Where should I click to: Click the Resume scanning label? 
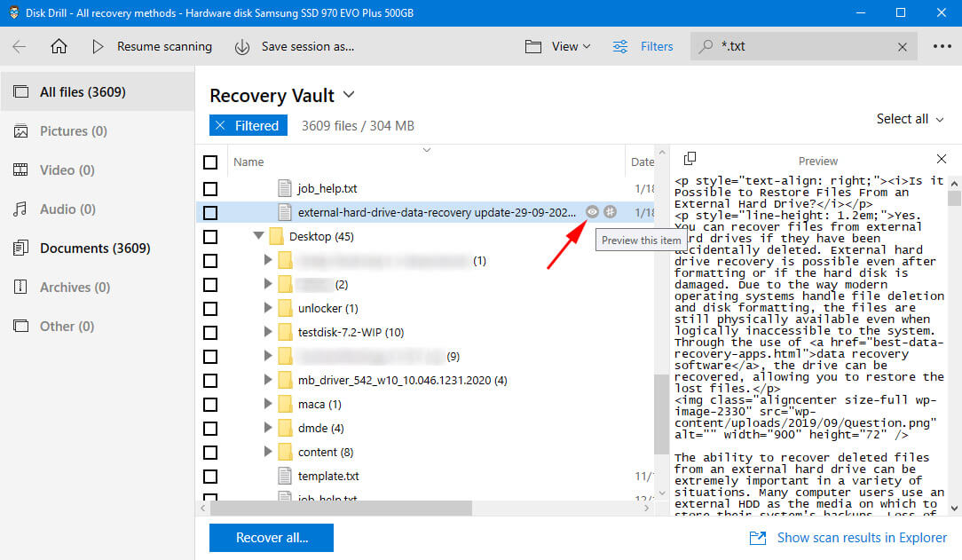click(x=164, y=47)
